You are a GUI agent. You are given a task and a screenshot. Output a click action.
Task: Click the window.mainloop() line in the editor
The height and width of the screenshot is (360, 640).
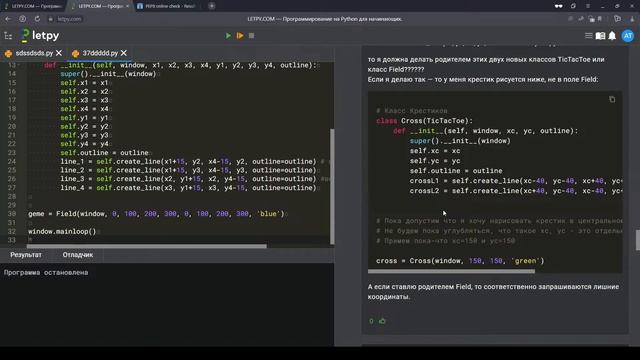pos(62,231)
